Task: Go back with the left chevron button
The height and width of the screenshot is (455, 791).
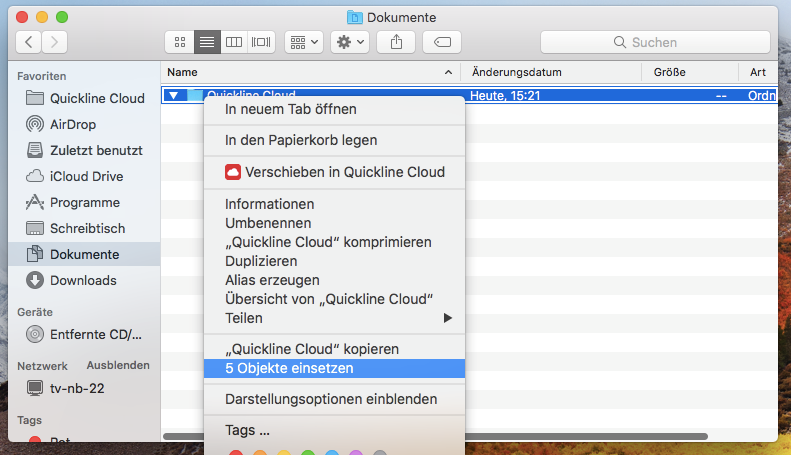Action: (29, 42)
